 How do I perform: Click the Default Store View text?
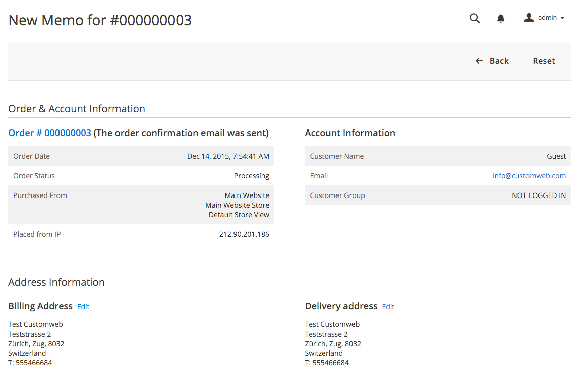coord(239,215)
